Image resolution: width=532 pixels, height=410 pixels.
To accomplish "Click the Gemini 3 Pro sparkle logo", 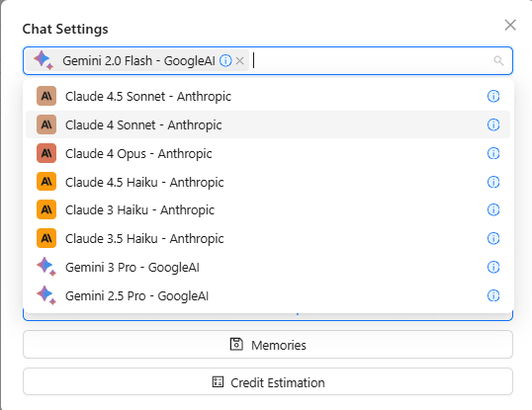I will (46, 267).
